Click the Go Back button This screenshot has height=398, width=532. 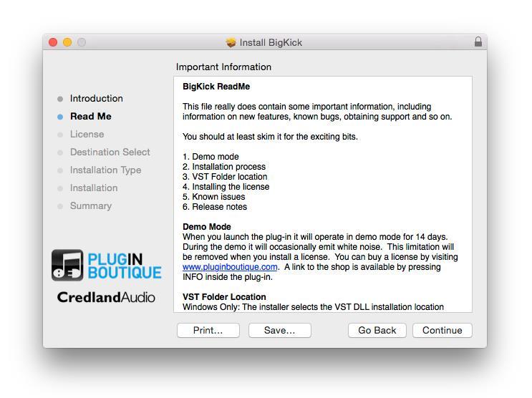[x=377, y=330]
